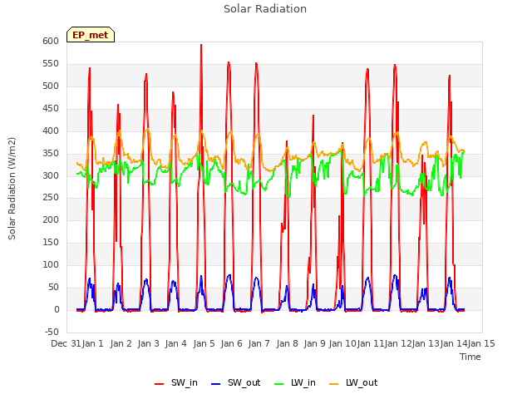Image resolution: width=532 pixels, height=399 pixels.
Task: Click the Jan 12 x-axis label
Action: [x=398, y=343]
